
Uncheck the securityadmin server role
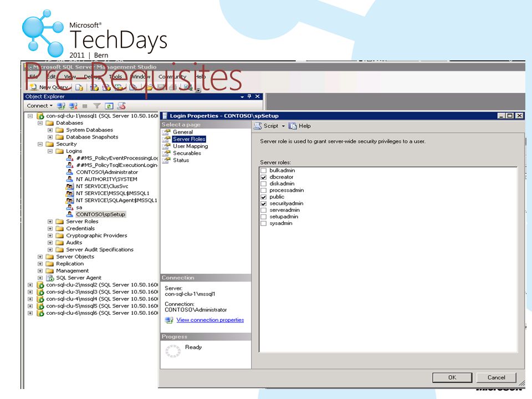click(x=263, y=203)
